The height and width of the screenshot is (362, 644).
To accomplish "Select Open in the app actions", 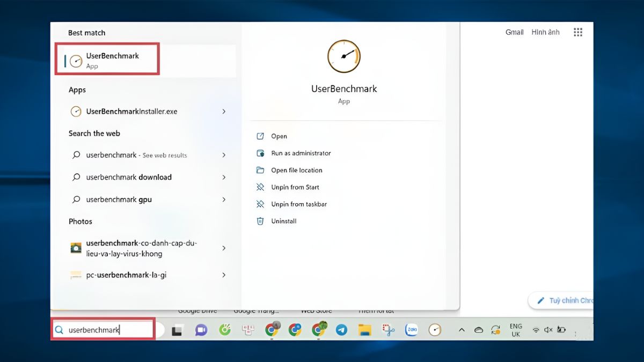I will coord(279,136).
